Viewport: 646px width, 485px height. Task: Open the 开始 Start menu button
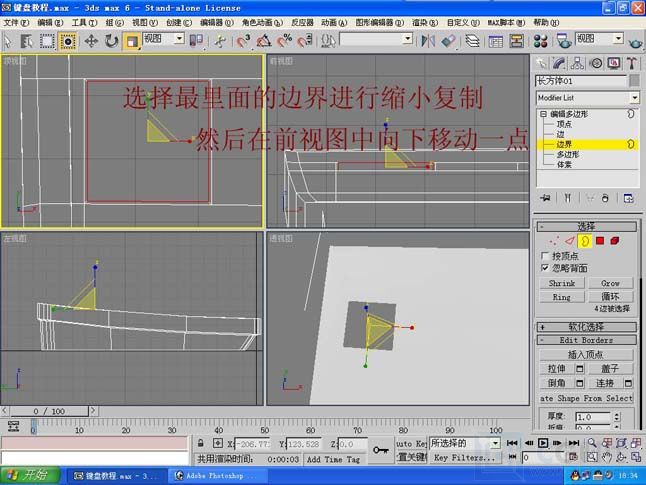pyautogui.click(x=30, y=476)
